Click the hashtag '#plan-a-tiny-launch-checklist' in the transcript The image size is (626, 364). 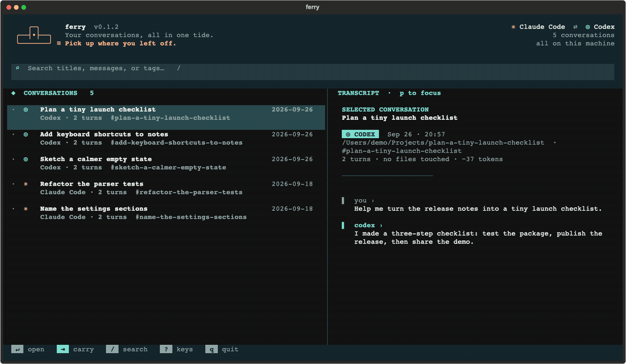[x=402, y=151]
